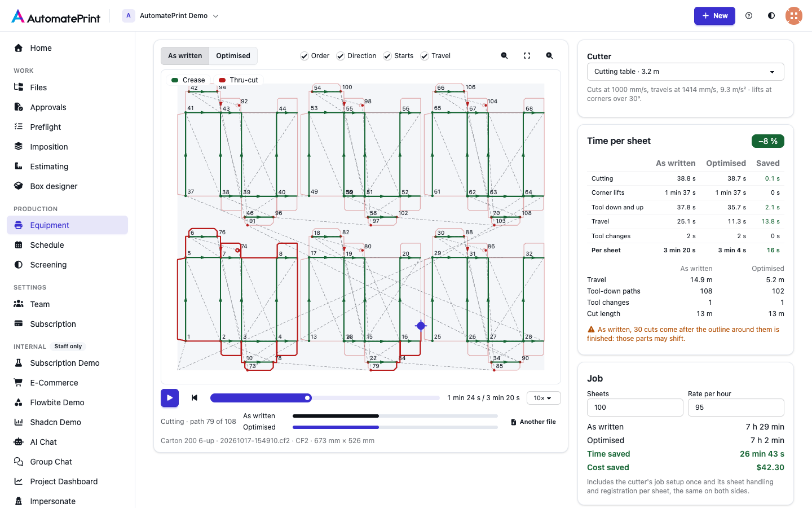This screenshot has width=812, height=508.
Task: Expand the AutomatePrint Demo workspace switcher
Action: tap(170, 16)
